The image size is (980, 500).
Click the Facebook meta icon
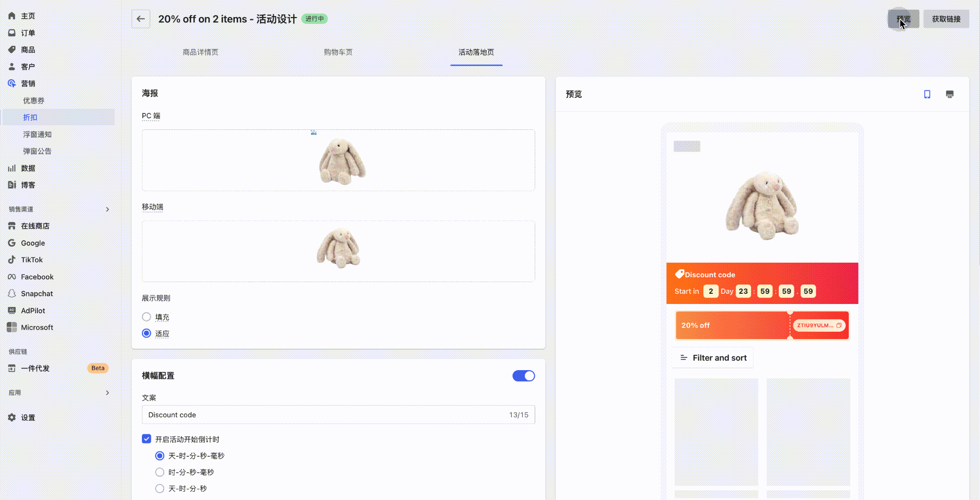coord(12,277)
